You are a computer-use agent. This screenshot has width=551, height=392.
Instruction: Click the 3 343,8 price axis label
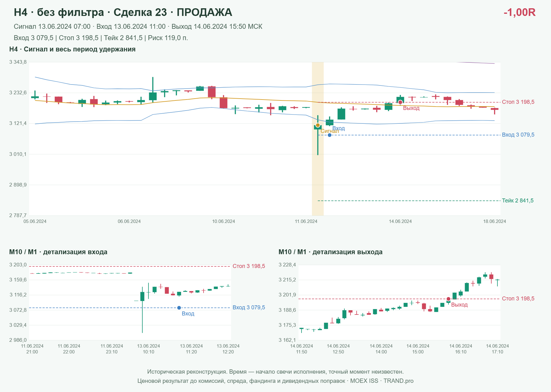[x=18, y=62]
